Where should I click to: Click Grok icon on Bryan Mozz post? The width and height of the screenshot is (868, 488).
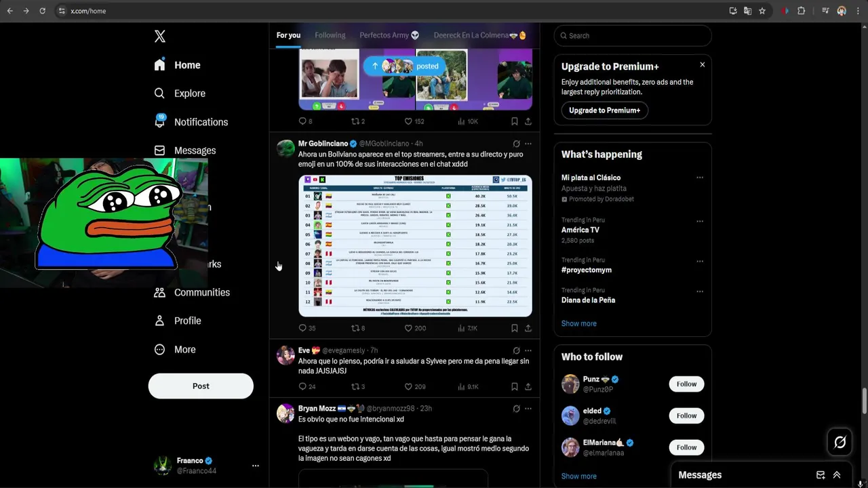coord(516,409)
